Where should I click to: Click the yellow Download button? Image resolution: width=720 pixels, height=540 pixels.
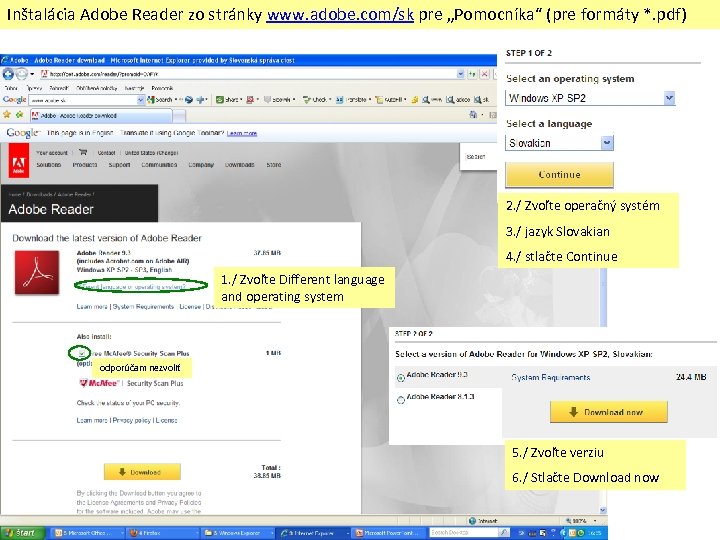coord(142,472)
